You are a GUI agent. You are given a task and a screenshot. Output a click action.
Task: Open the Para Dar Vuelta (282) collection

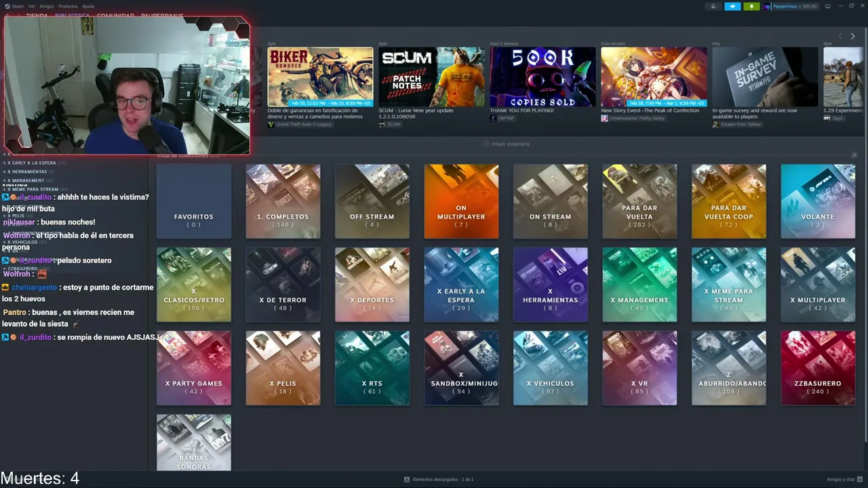639,201
